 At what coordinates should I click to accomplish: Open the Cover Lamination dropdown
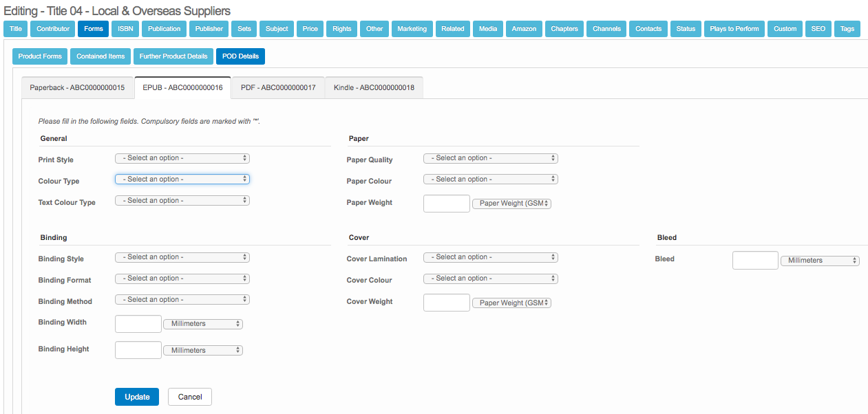490,257
